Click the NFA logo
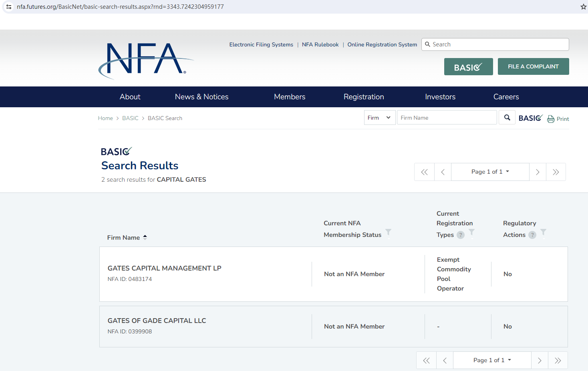Screen dimensions: 588x371 (x=145, y=60)
